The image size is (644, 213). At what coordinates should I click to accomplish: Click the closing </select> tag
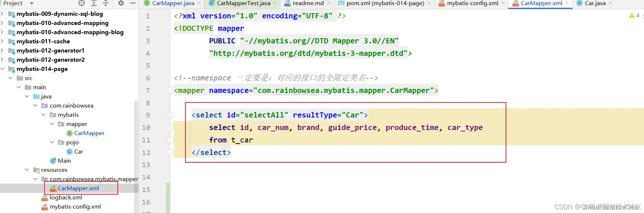click(211, 152)
